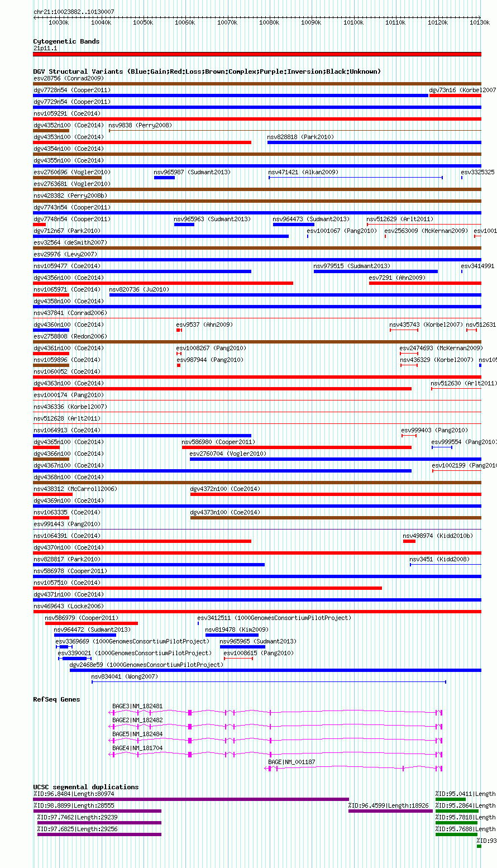The width and height of the screenshot is (497, 868).
Task: Select the 10120k ruler position label
Action: click(x=438, y=23)
